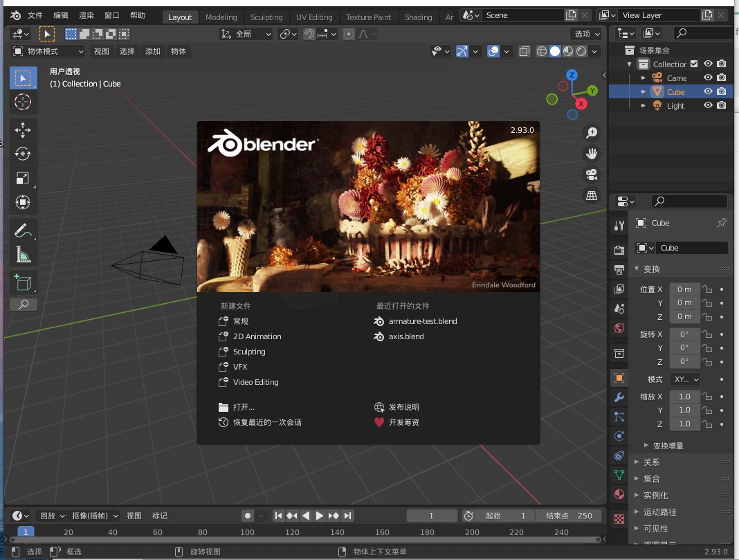Open the View Layer properties tab
The image size is (739, 560).
(x=619, y=289)
